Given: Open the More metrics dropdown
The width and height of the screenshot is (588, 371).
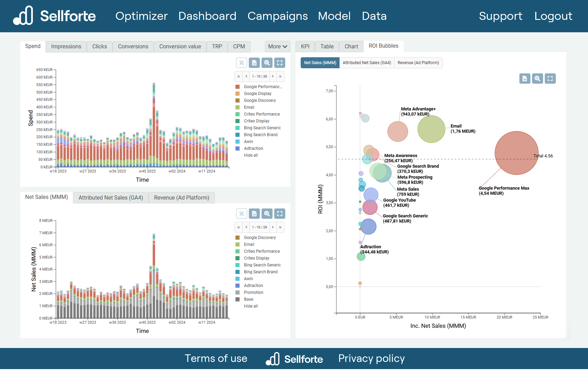Looking at the screenshot, I should coord(277,46).
